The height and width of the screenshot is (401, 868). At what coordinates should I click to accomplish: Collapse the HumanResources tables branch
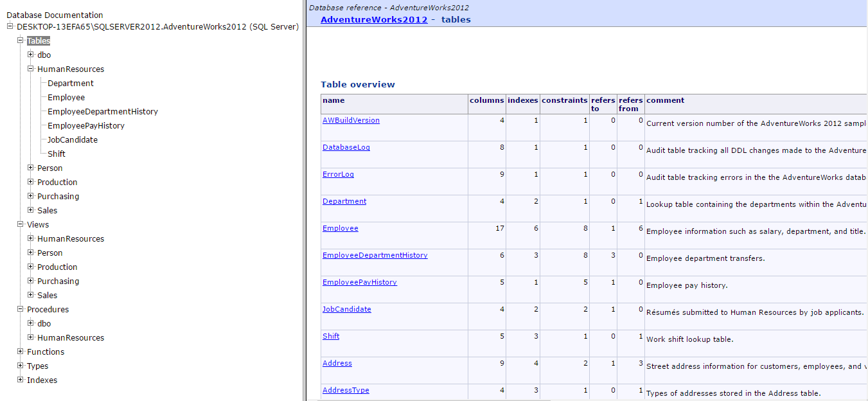31,69
